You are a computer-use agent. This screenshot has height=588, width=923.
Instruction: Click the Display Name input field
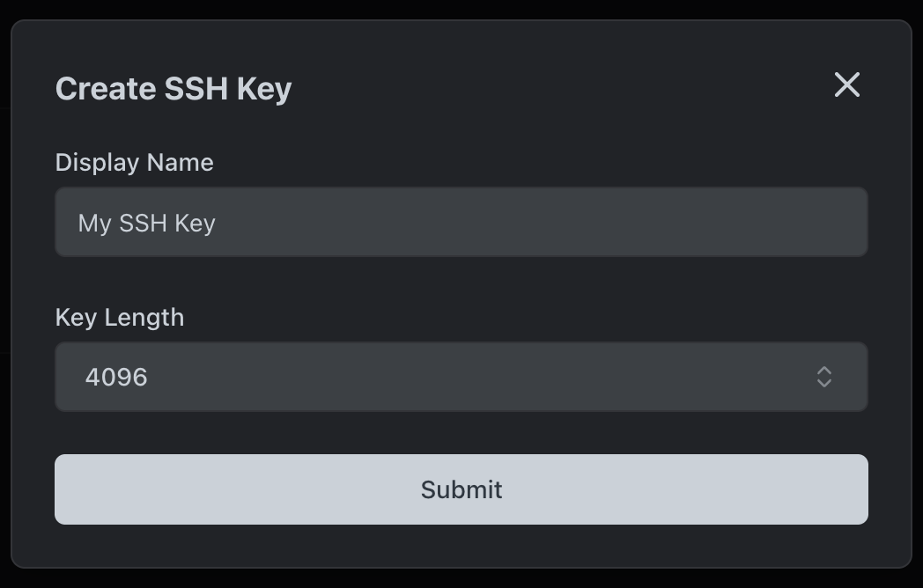461,222
